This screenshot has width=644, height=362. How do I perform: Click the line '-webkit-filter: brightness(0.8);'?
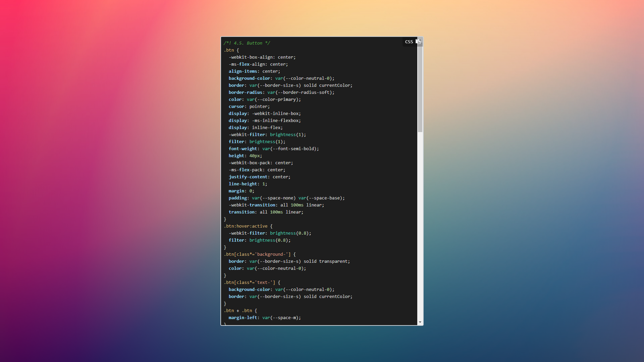pyautogui.click(x=270, y=233)
